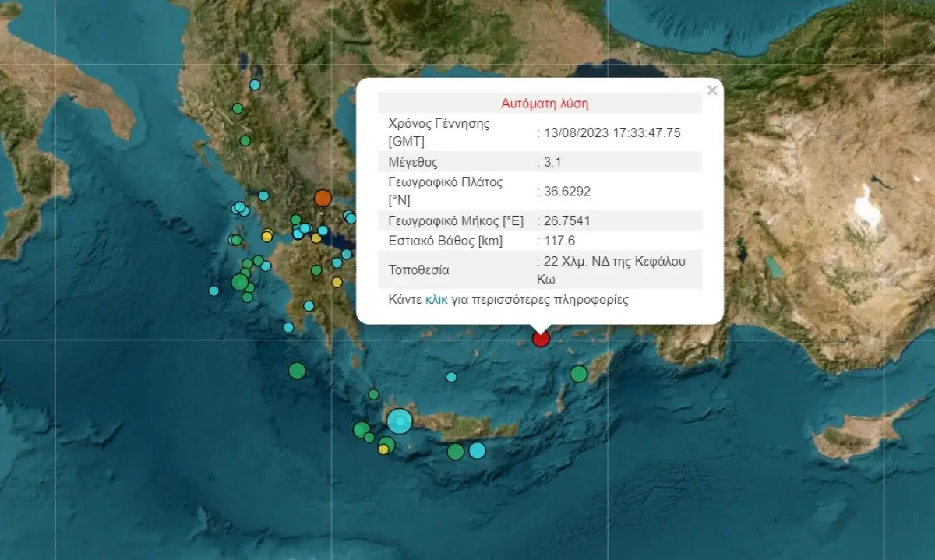935x560 pixels.
Task: Click the isolated cyan marker in the Ionian Sea
Action: tap(214, 291)
